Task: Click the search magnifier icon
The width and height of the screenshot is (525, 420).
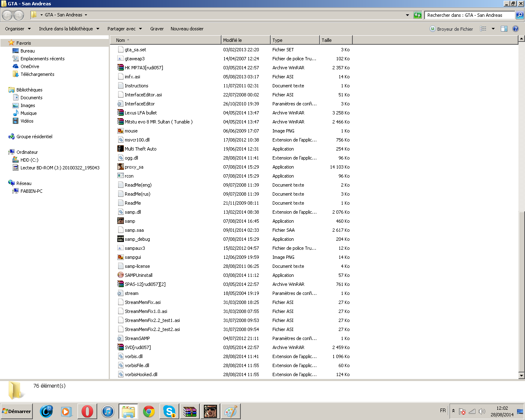Action: pos(520,15)
